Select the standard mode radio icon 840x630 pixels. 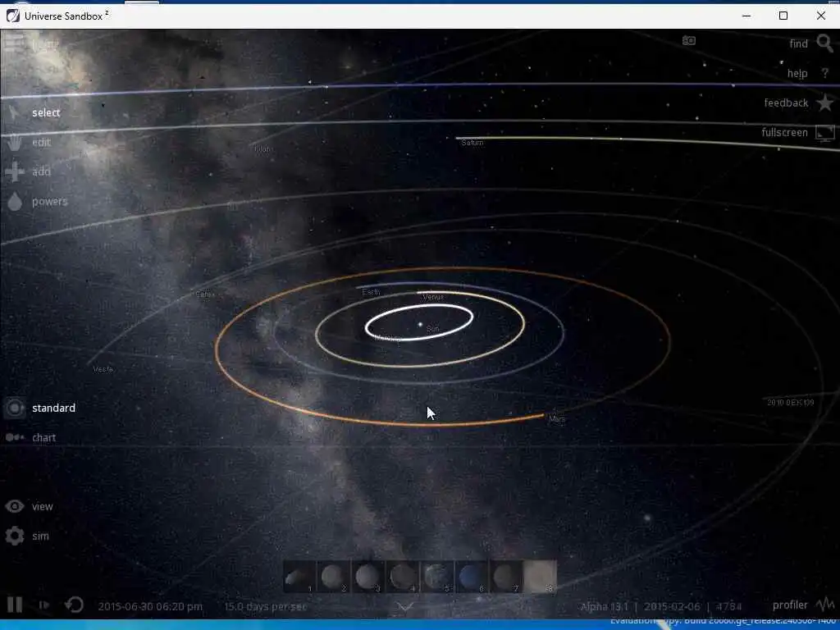(x=15, y=409)
